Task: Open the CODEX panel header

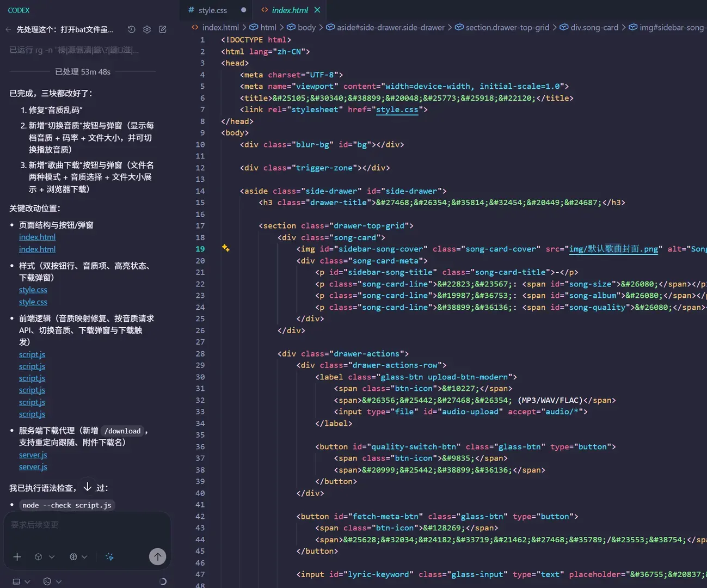Action: (x=19, y=10)
